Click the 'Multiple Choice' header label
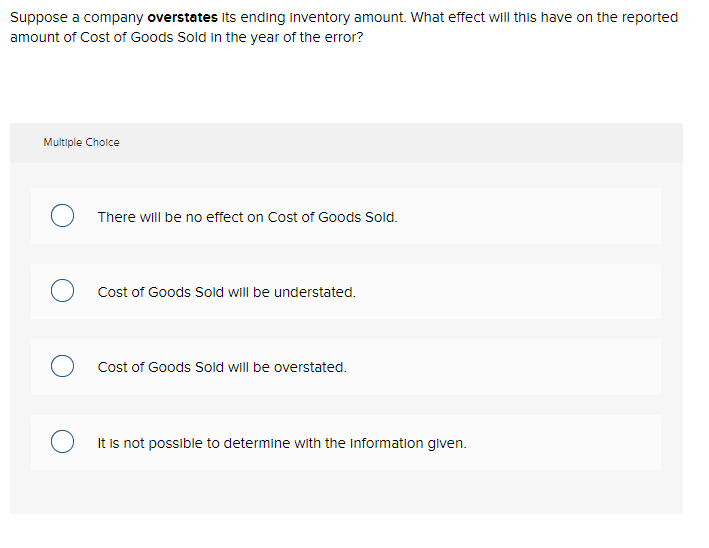This screenshot has height=548, width=709. click(81, 143)
